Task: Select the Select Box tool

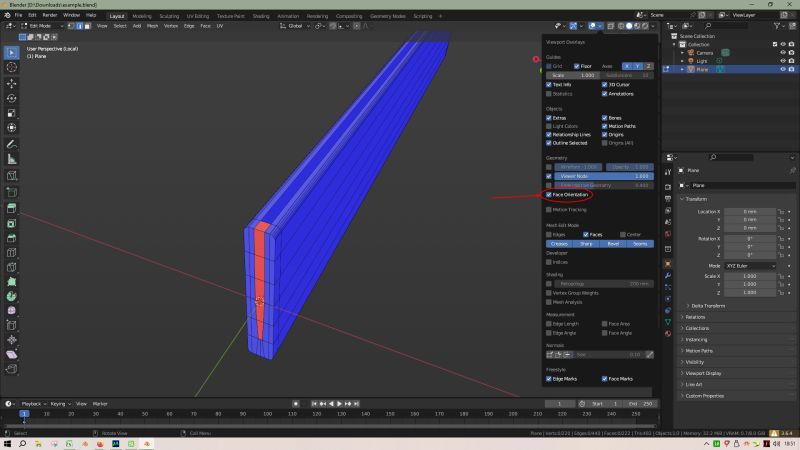Action: (12, 52)
